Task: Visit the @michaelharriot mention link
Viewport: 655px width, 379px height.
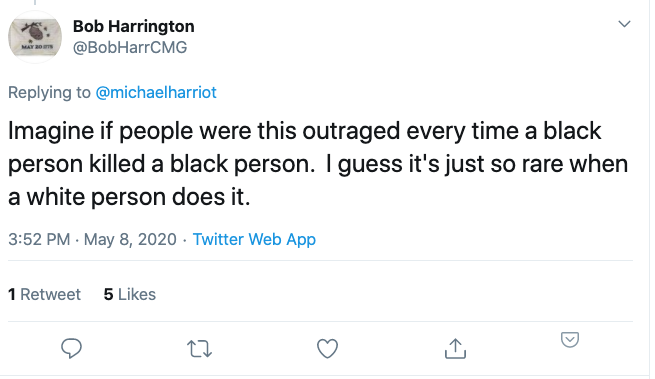Action: [x=156, y=92]
